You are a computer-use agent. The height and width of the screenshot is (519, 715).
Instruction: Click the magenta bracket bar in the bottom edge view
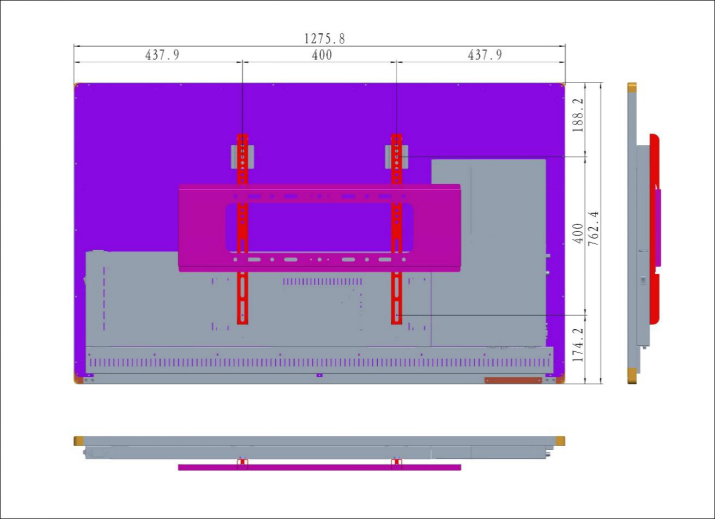point(319,467)
